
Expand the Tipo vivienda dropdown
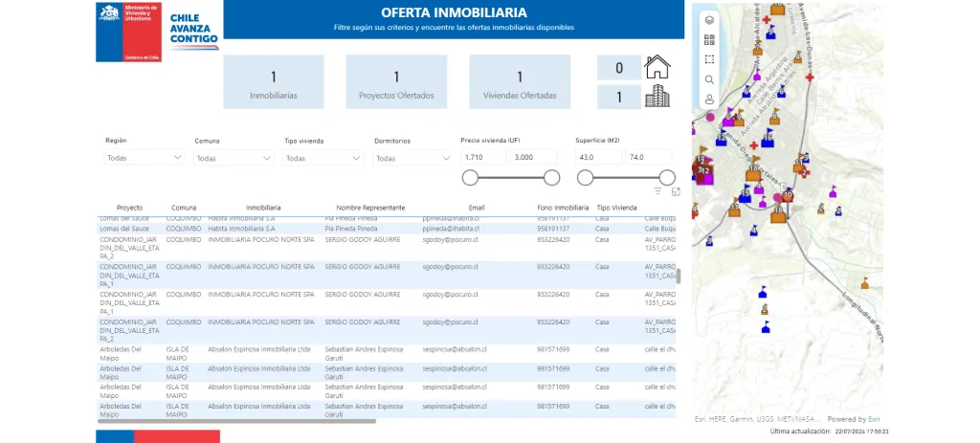(x=323, y=158)
